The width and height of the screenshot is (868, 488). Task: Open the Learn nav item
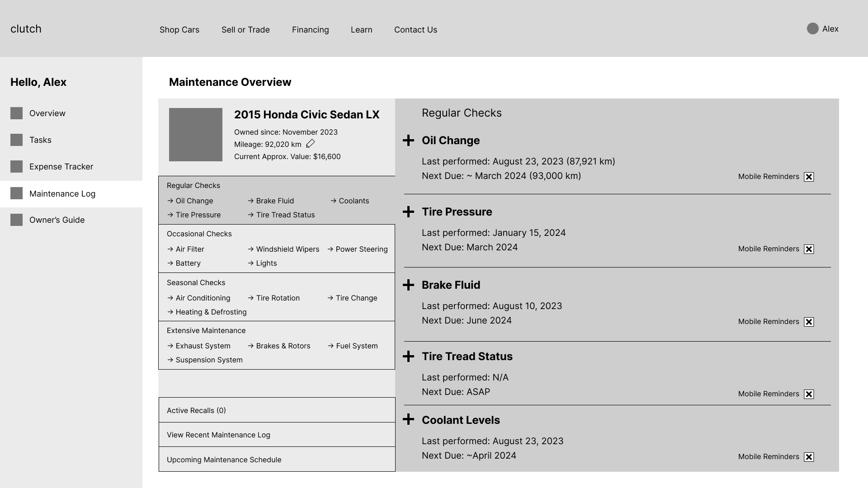362,30
